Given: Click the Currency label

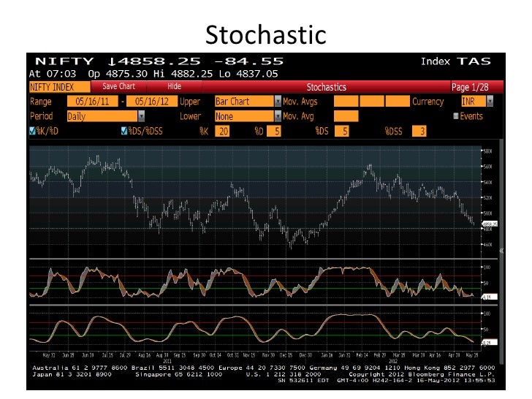Looking at the screenshot, I should point(427,102).
